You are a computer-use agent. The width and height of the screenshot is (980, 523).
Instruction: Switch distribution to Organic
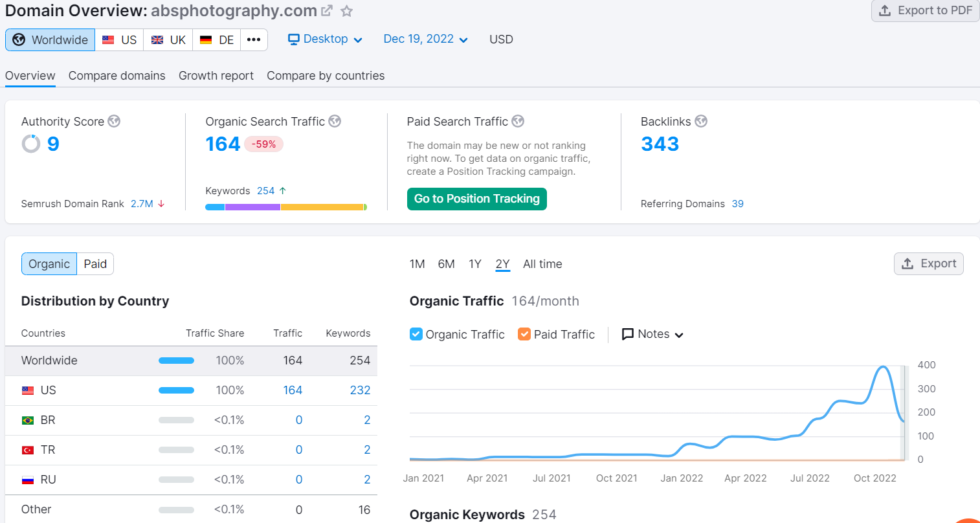click(49, 263)
